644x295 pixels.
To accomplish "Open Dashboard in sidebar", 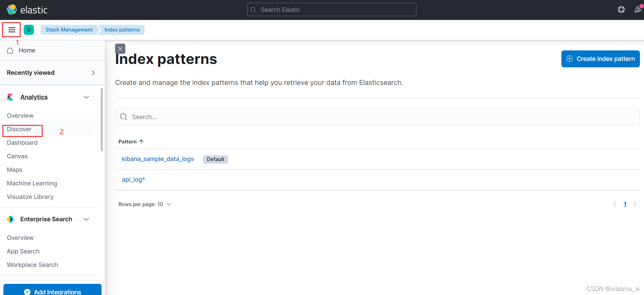I will (x=22, y=143).
